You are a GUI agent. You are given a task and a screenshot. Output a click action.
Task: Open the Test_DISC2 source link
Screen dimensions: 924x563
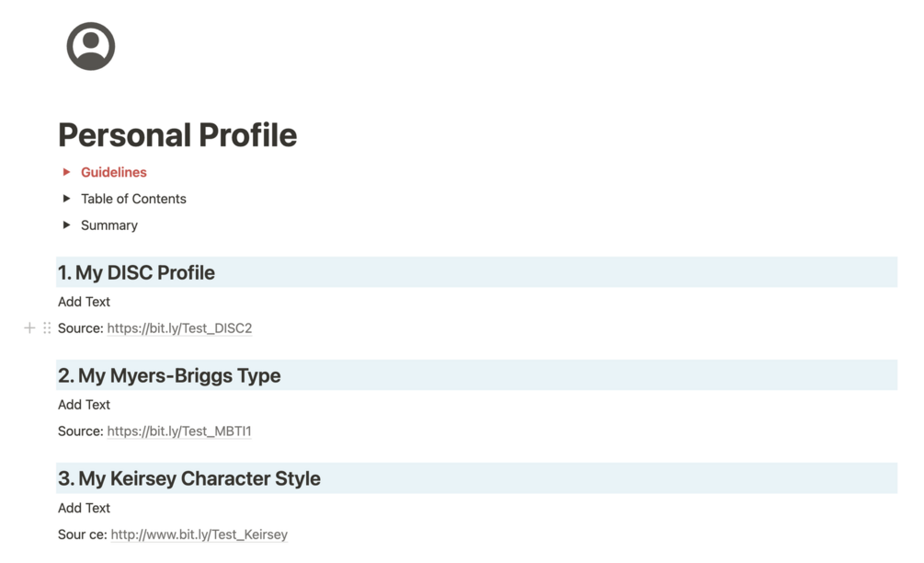point(179,328)
